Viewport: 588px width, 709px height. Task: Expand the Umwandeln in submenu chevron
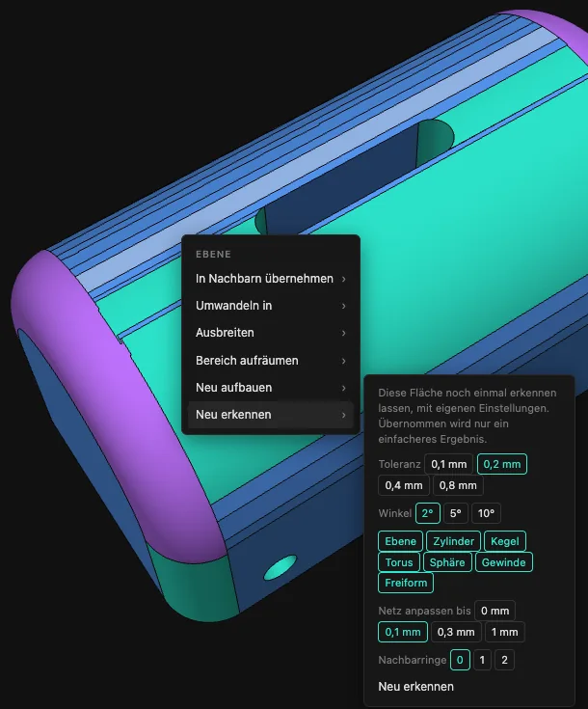click(x=343, y=306)
